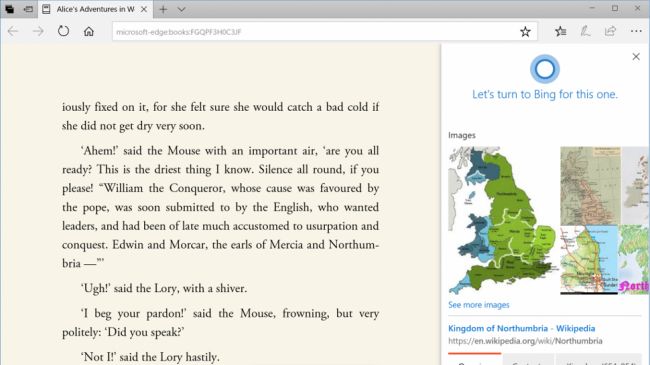Refresh the page
650x365 pixels.
click(63, 31)
